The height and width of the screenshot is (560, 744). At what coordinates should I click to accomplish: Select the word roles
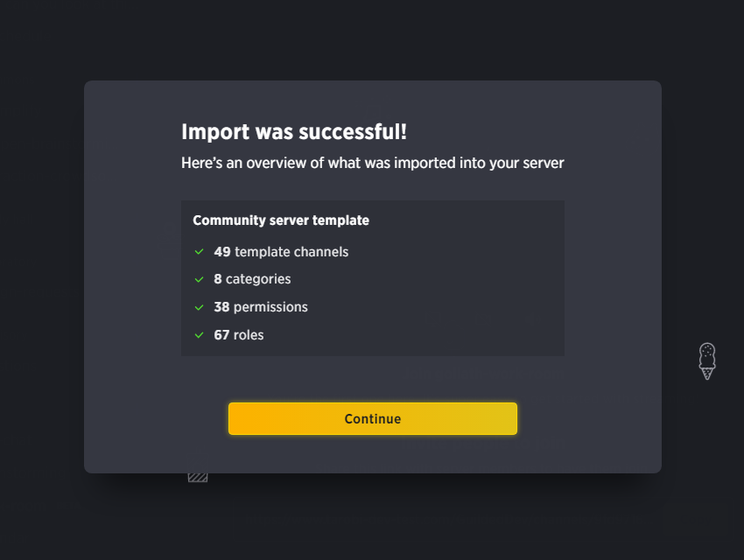pyautogui.click(x=249, y=335)
